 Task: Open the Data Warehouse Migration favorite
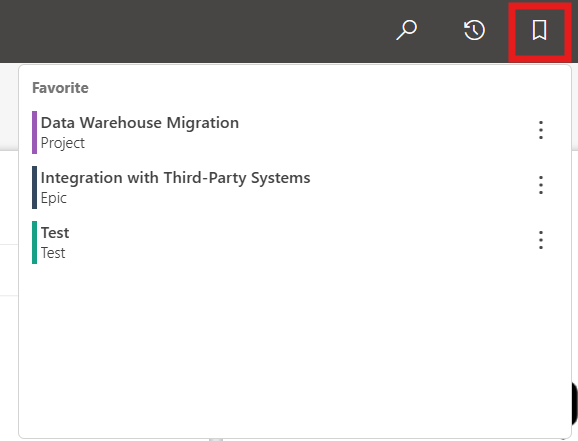(140, 123)
